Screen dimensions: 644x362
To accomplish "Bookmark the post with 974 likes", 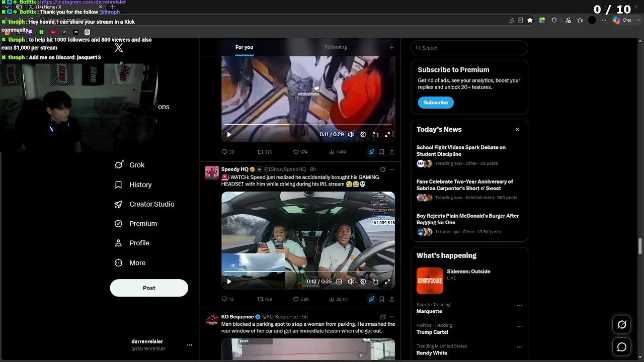I will point(382,152).
